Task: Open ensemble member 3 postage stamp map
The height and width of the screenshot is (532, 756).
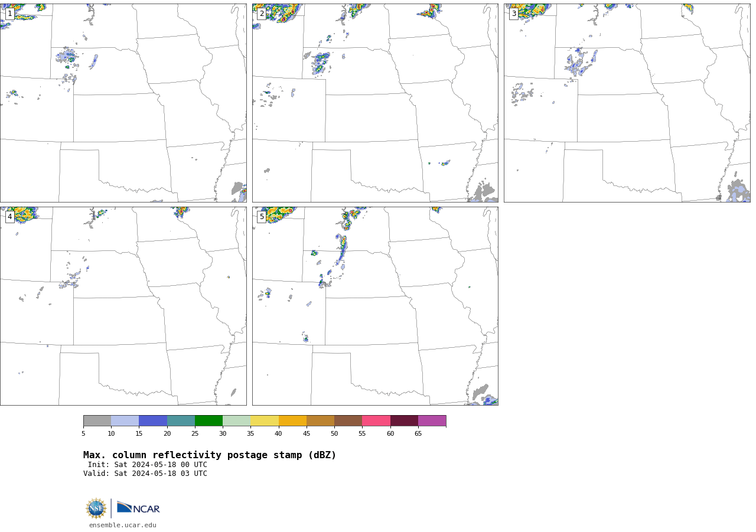Action: coord(627,103)
